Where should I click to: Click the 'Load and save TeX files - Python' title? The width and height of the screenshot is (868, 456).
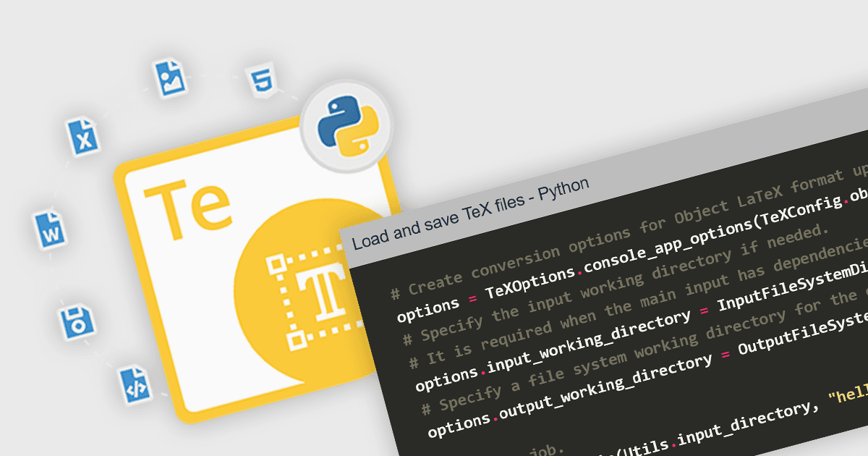471,214
